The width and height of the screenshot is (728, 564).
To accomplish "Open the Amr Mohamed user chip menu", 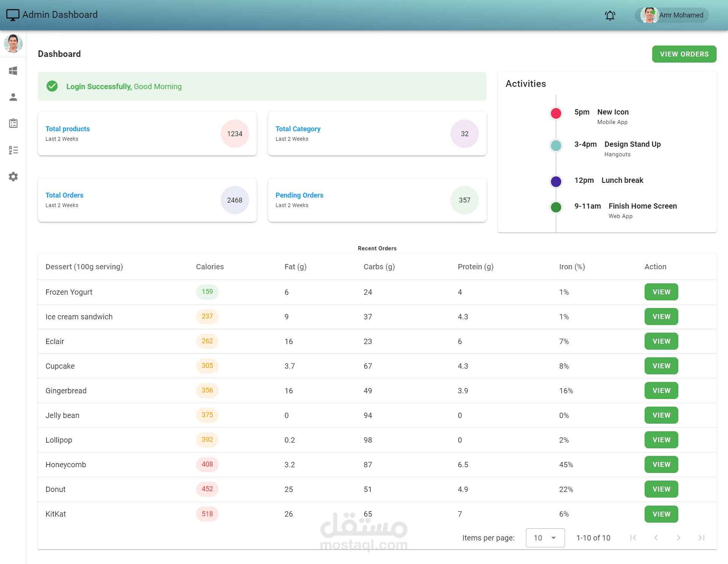I will (672, 15).
